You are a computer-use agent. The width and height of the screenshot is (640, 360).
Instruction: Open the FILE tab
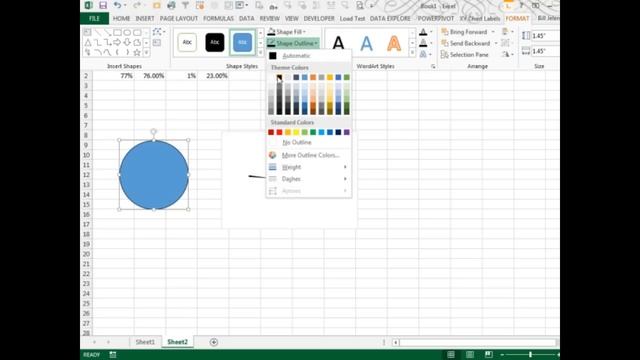pyautogui.click(x=94, y=18)
